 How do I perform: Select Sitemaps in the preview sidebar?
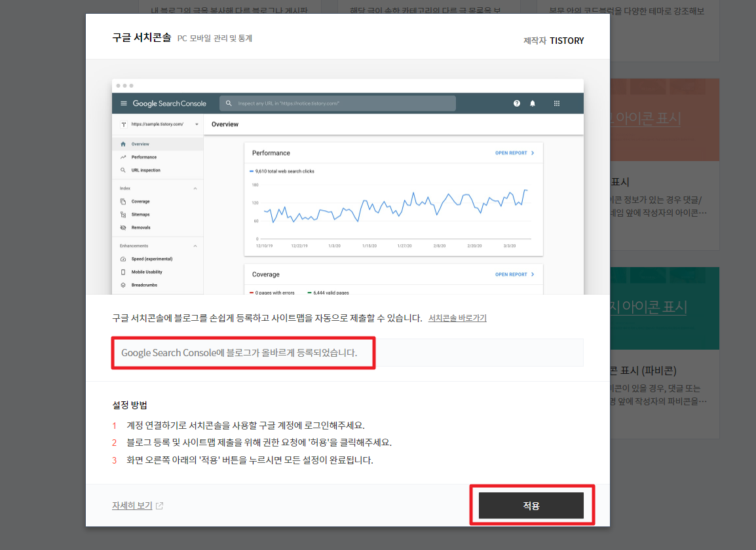158,215
